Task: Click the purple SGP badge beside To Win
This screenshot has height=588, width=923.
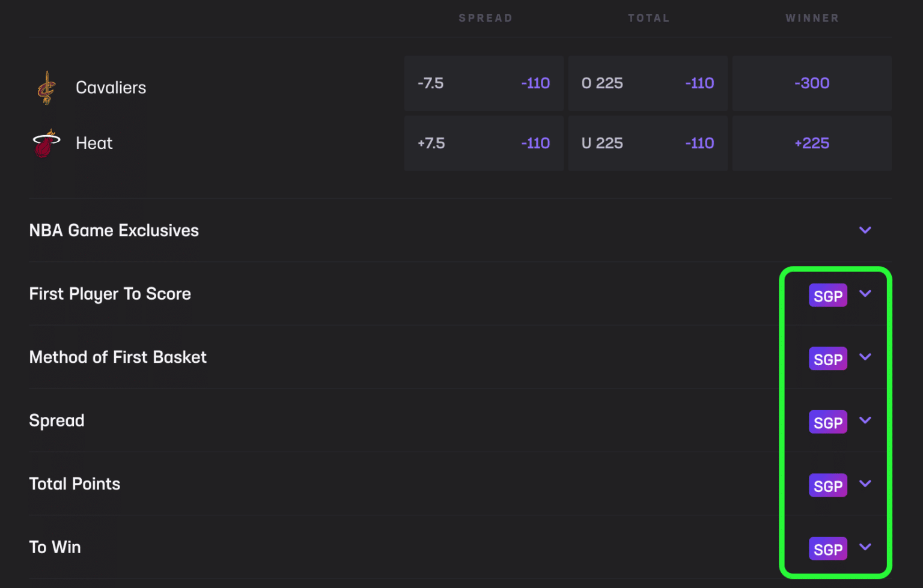Action: coord(828,548)
